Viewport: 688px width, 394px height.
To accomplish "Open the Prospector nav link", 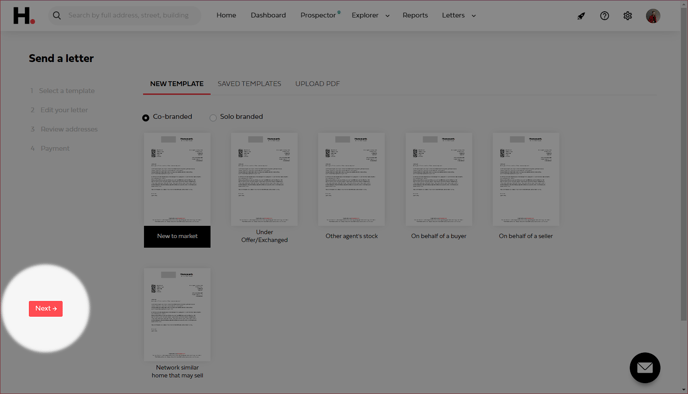I will click(318, 15).
